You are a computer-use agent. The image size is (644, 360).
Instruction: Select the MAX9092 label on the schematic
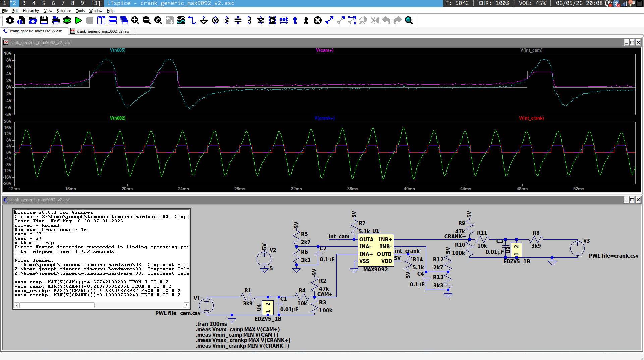tap(375, 270)
